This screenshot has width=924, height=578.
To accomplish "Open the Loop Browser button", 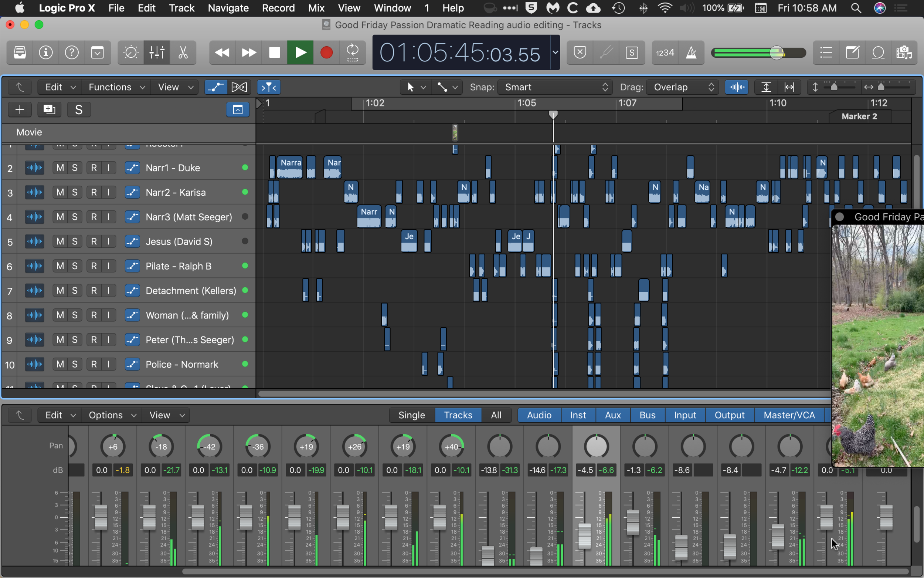I will pos(878,53).
